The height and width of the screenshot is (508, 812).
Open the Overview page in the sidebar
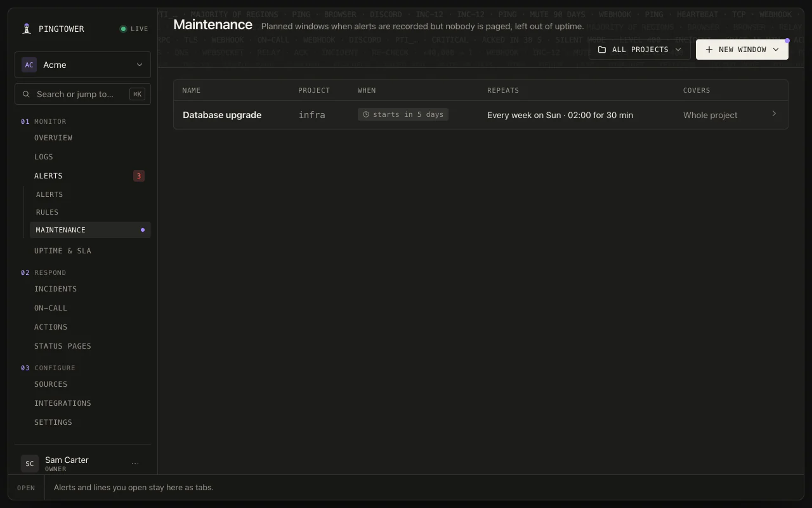(53, 138)
